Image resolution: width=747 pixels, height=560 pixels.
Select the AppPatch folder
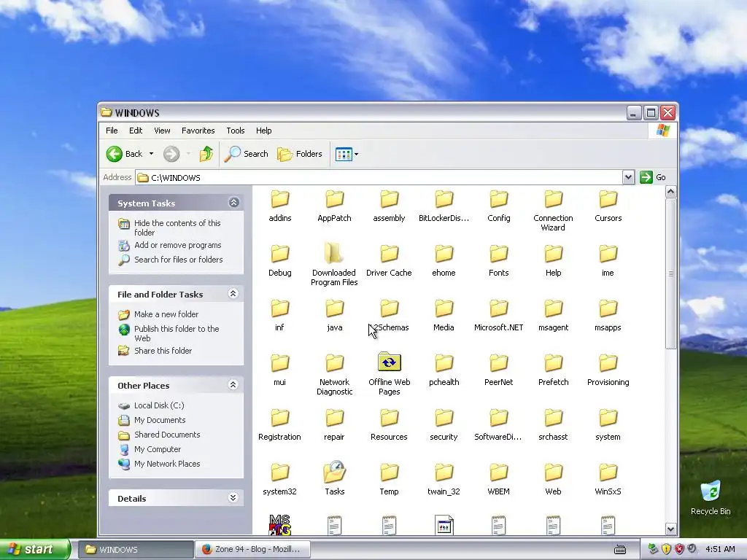click(334, 206)
